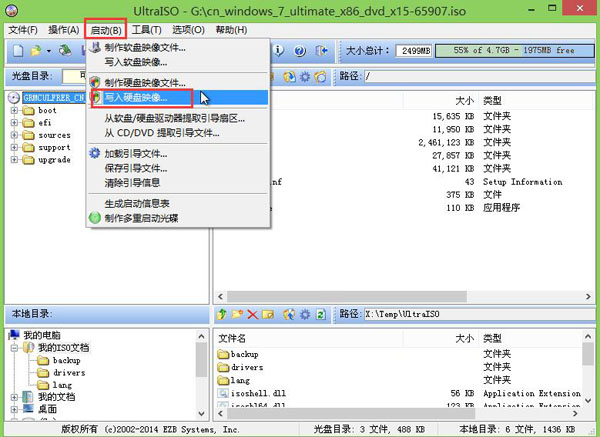This screenshot has height=437, width=600.
Task: Click the rename folder icon in local toolbar
Action: coord(268,315)
